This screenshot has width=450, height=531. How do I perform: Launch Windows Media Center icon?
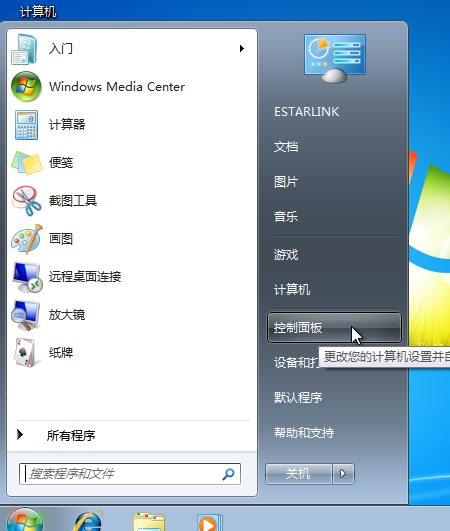pyautogui.click(x=26, y=87)
